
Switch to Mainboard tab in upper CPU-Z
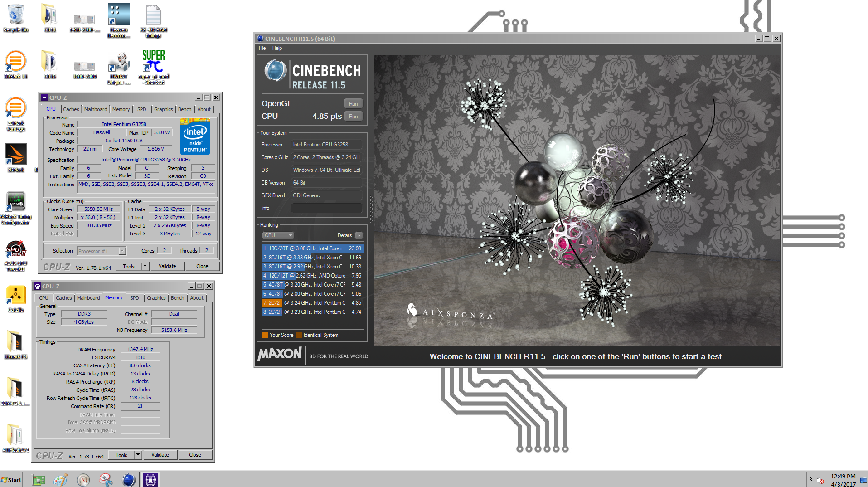[x=96, y=109]
